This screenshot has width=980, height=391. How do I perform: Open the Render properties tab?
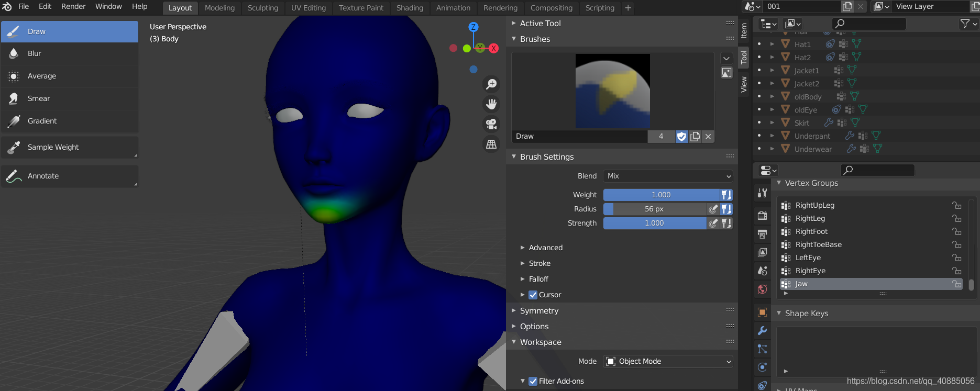click(762, 216)
